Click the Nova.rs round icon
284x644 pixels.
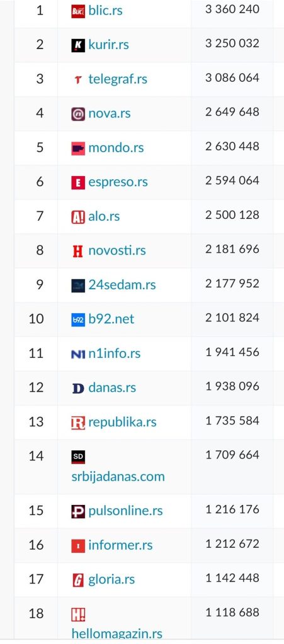pos(78,114)
